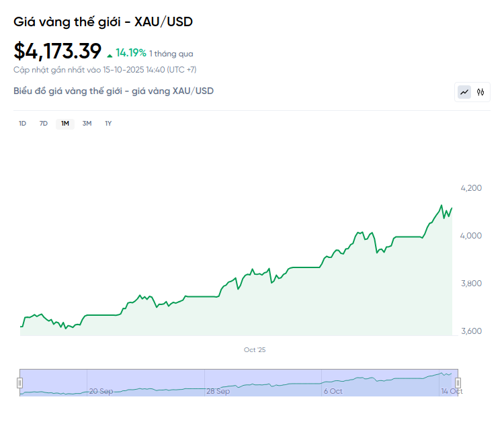Select the 7D time range
The image size is (504, 426).
(44, 123)
